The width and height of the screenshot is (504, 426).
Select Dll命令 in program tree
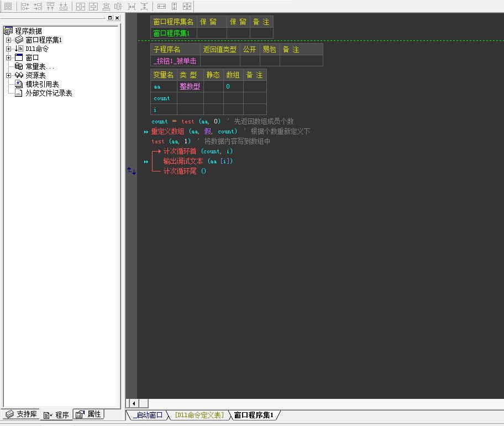pos(37,49)
